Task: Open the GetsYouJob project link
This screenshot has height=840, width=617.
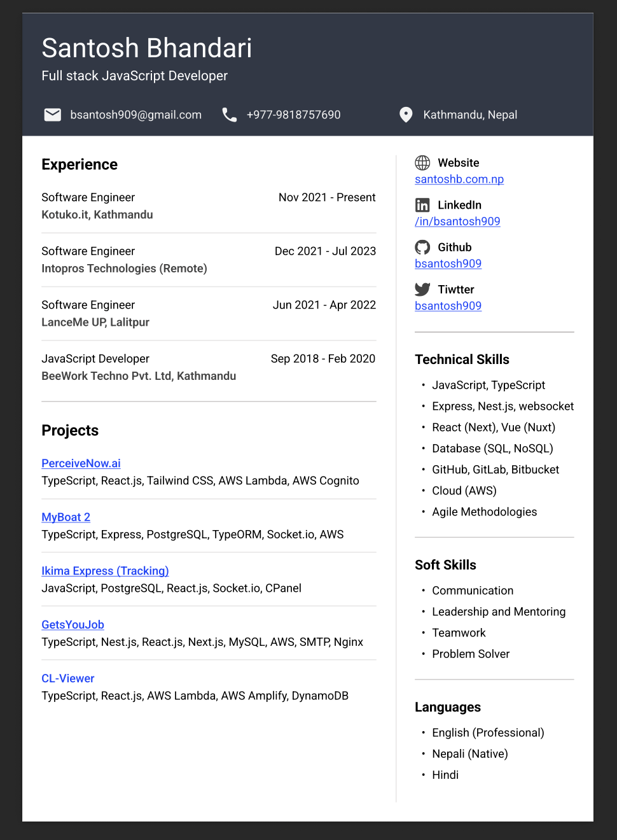Action: 73,624
